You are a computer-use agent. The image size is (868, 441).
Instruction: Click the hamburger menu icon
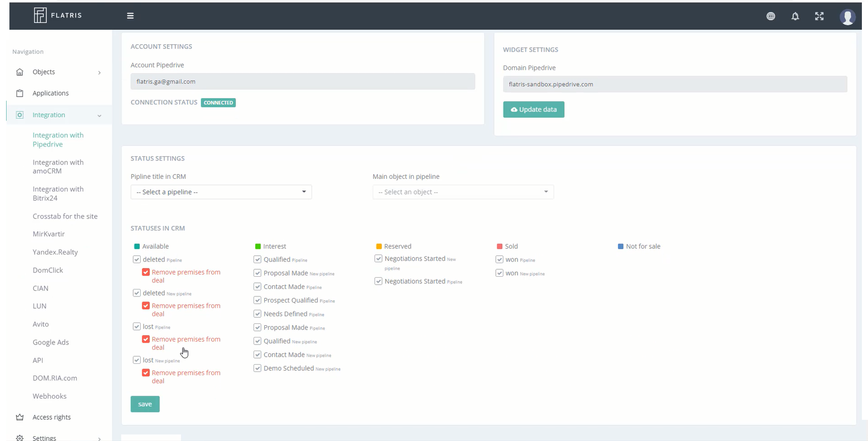click(130, 15)
